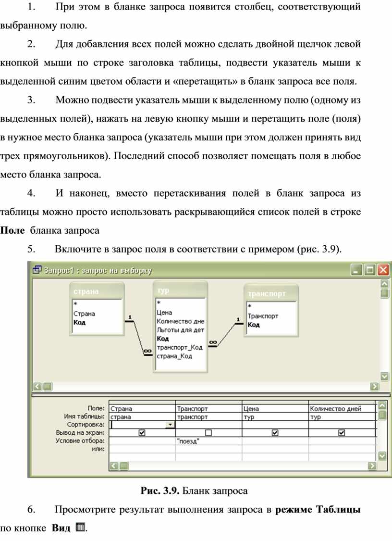Open the Сортировка dropdown in Страна column
The image size is (392, 541).
tap(170, 425)
